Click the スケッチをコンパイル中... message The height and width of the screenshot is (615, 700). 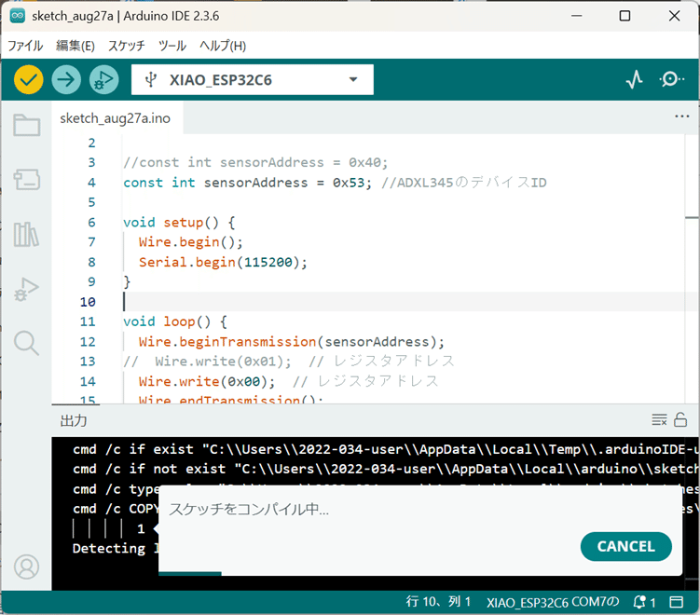[249, 509]
